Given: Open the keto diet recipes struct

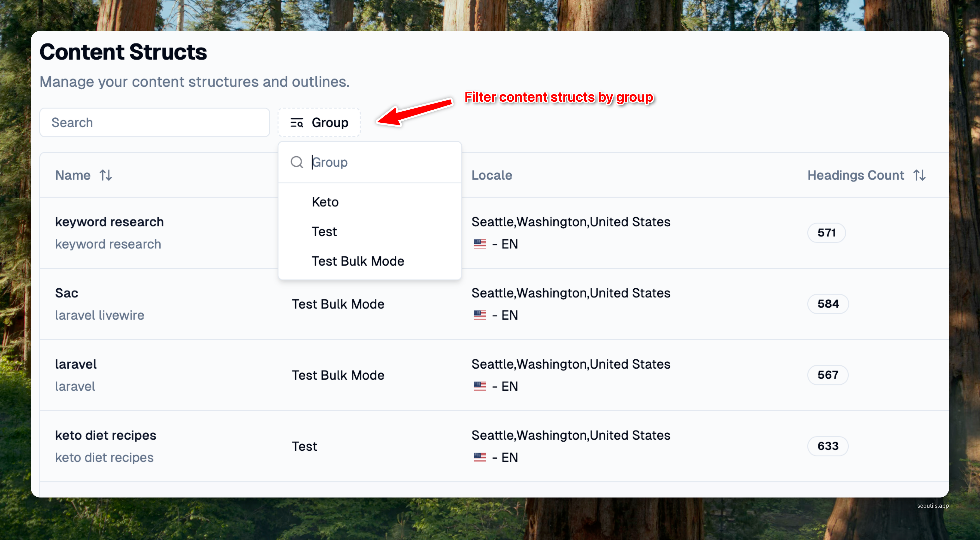Looking at the screenshot, I should click(x=105, y=435).
